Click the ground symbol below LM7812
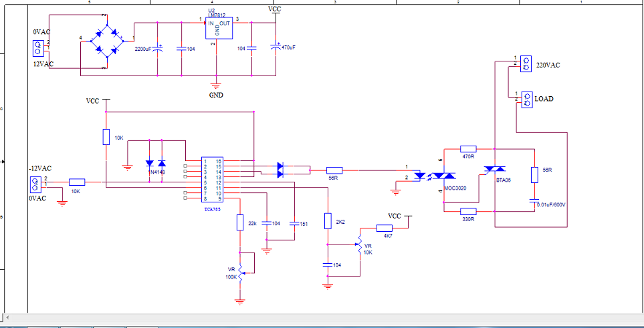Viewport: 644px width, 328px height. (216, 86)
